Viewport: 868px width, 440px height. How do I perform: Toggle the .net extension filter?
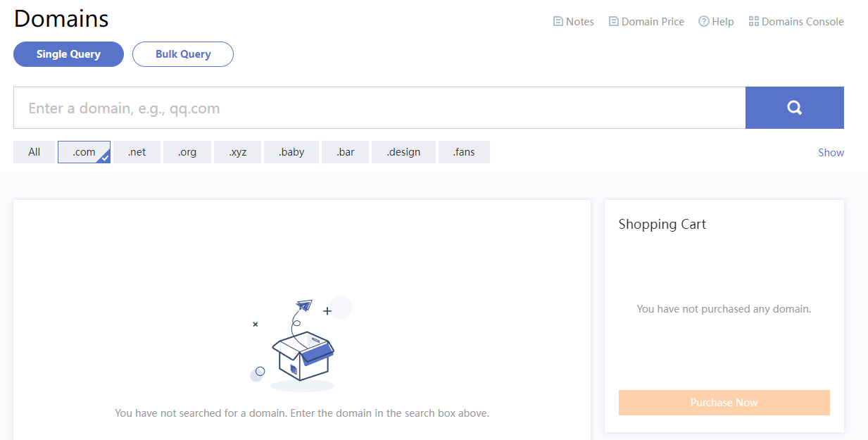tap(137, 152)
